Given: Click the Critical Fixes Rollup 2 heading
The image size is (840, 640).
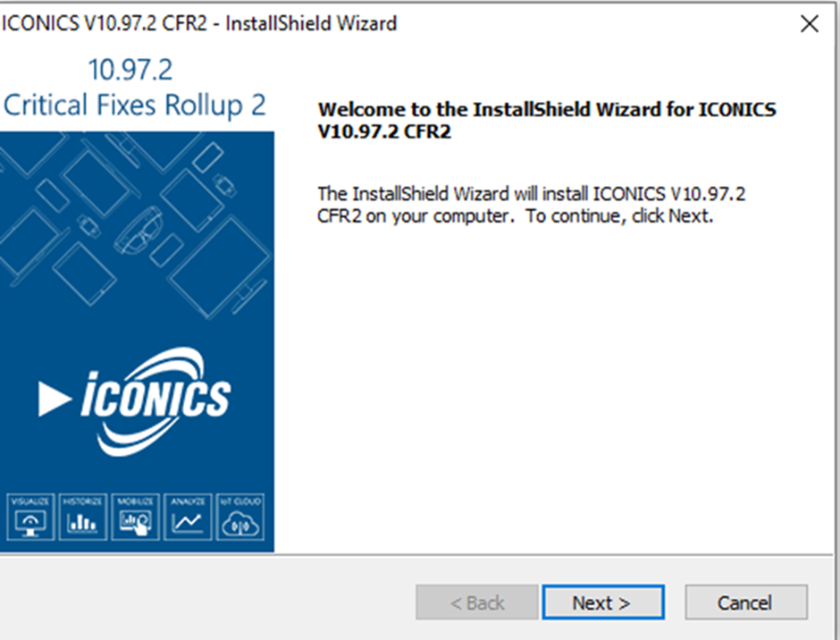Looking at the screenshot, I should coord(134,105).
